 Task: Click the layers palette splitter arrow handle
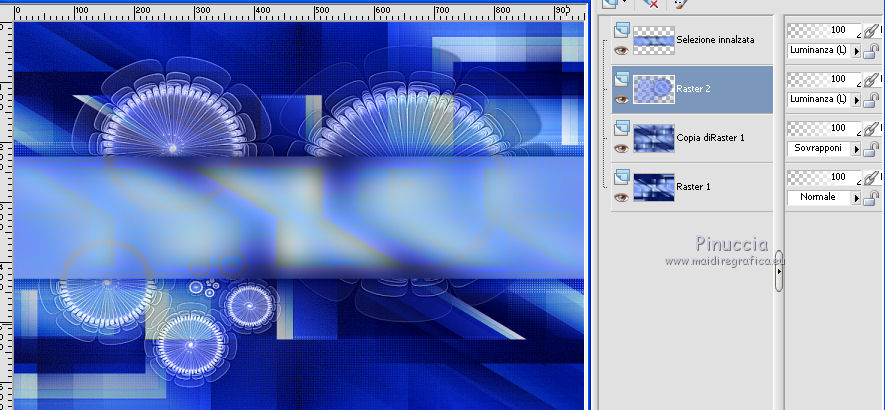click(x=779, y=271)
